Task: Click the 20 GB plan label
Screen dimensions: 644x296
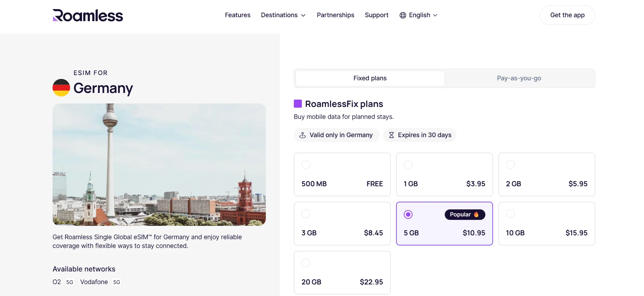Action: click(311, 282)
